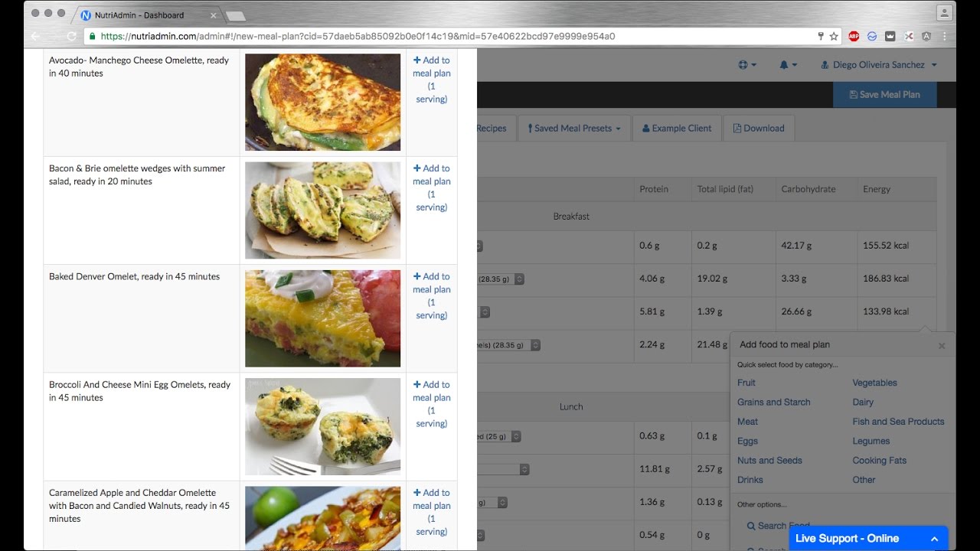Open the Avocado-Manchego Cheese Omelette photo
Viewport: 980px width, 551px height.
[x=322, y=102]
